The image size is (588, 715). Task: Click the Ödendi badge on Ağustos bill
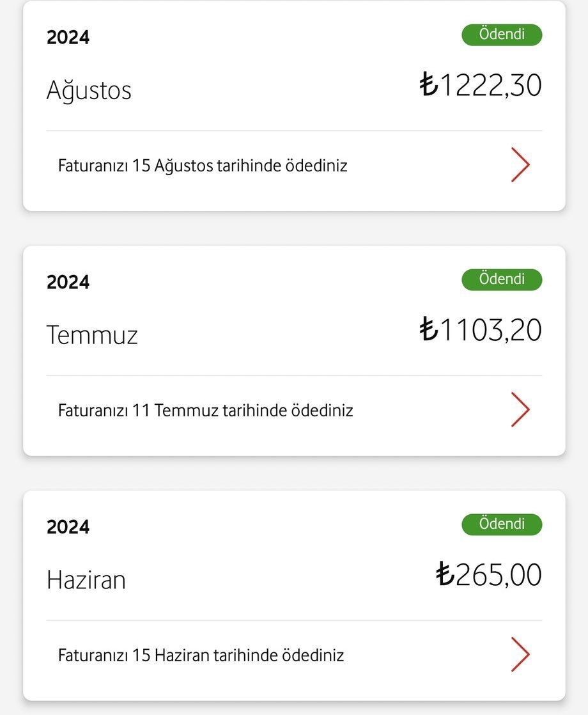click(x=502, y=35)
